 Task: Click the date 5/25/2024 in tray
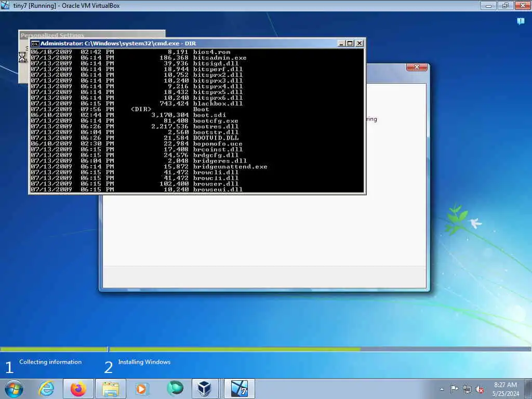tap(506, 394)
